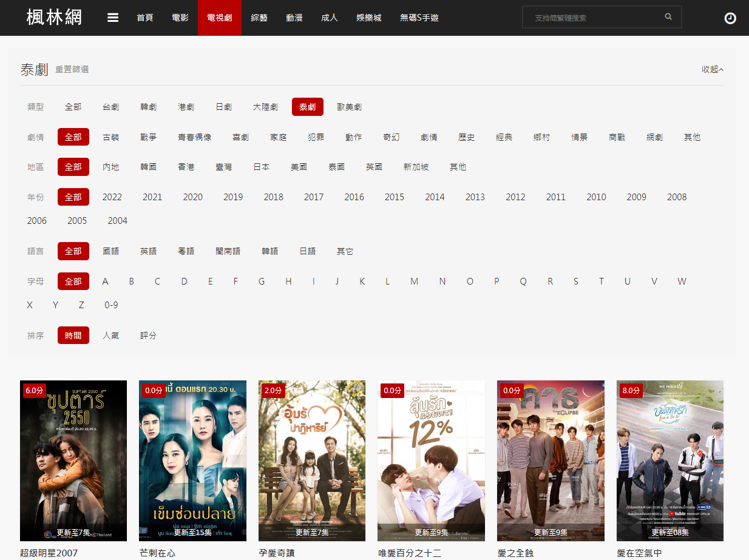Click the search magnifier icon
The height and width of the screenshot is (560, 749).
(668, 17)
